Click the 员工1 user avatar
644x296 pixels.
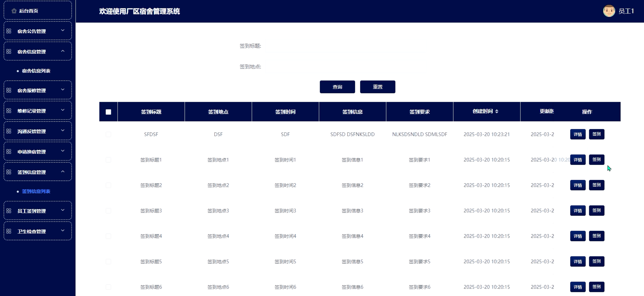609,11
